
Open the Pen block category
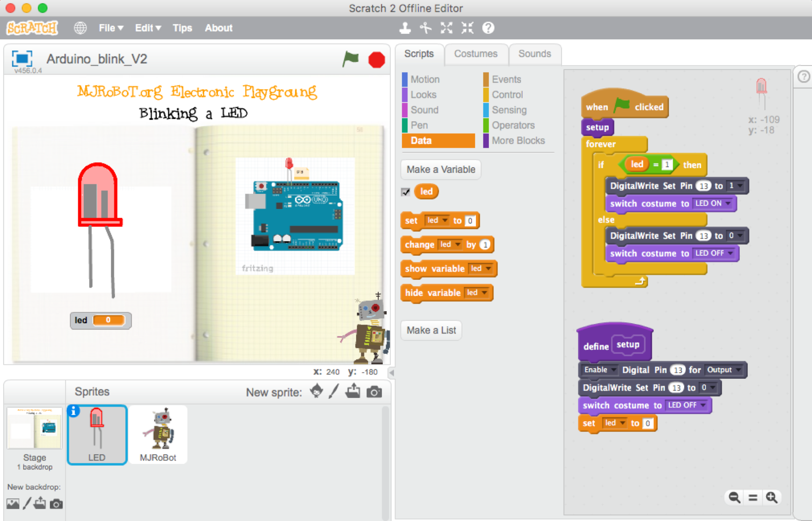[419, 125]
